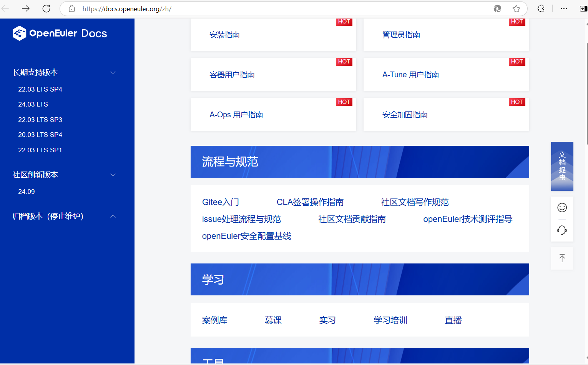Click the 社区创新版本 heading

point(35,175)
